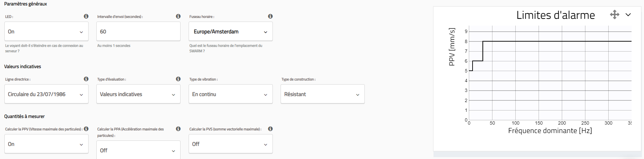Open the Ligne directrice info tooltip icon
This screenshot has height=159, width=644.
tap(86, 79)
